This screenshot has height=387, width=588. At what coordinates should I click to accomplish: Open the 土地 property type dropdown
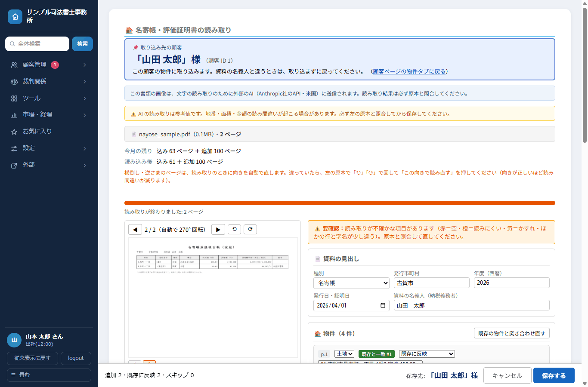[x=344, y=354]
